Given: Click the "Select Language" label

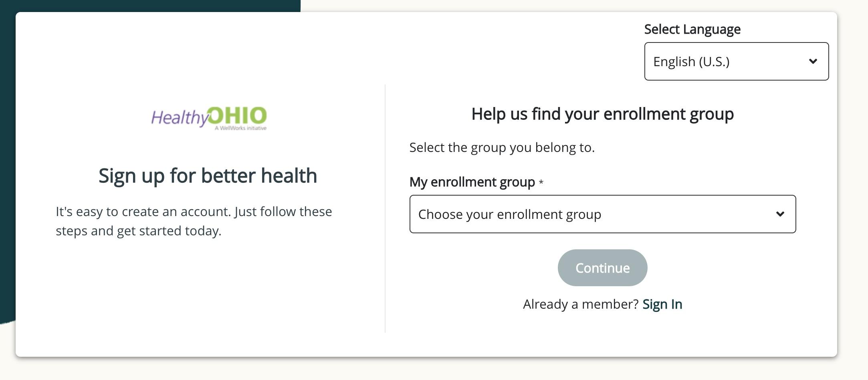Looking at the screenshot, I should pos(692,29).
